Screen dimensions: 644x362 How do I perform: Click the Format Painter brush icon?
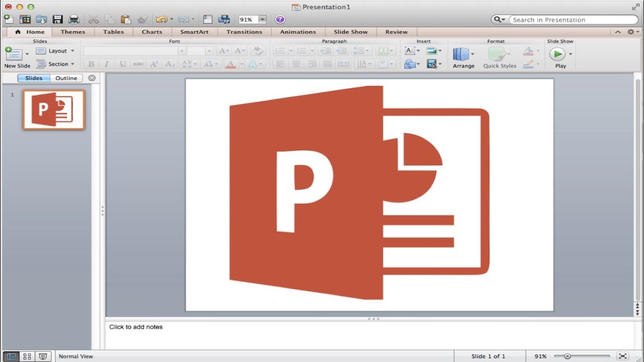(x=142, y=19)
